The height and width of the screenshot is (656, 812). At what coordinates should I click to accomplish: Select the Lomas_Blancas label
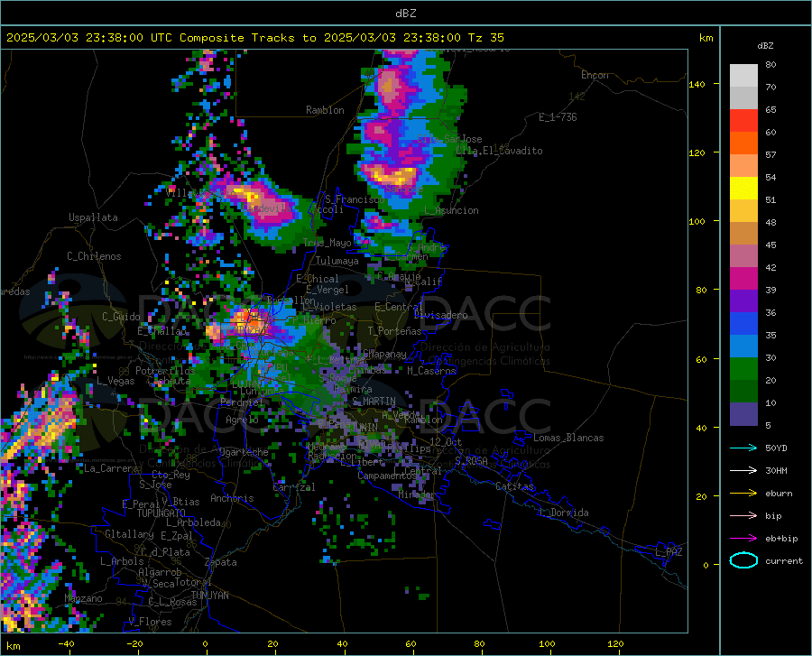[568, 438]
